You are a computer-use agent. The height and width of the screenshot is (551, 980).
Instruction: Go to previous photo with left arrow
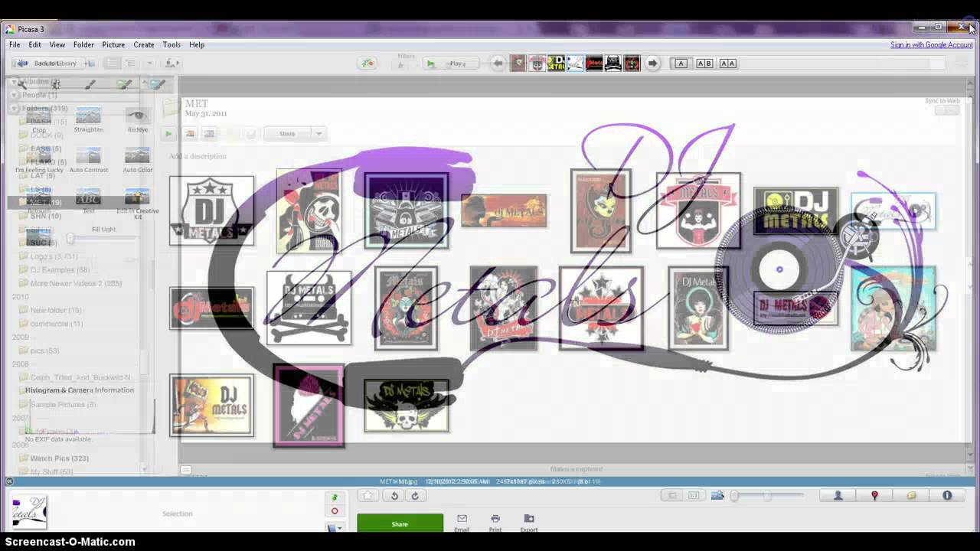(498, 64)
